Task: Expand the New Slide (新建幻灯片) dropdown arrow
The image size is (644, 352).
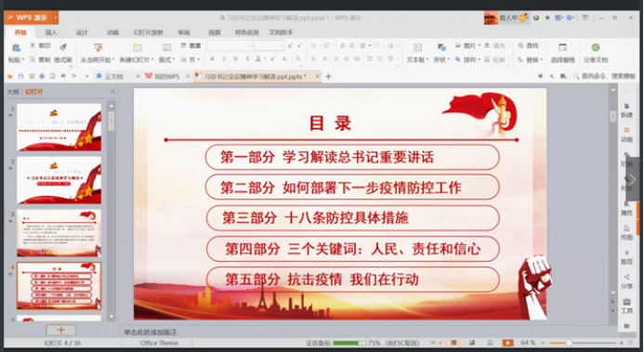Action: point(152,60)
